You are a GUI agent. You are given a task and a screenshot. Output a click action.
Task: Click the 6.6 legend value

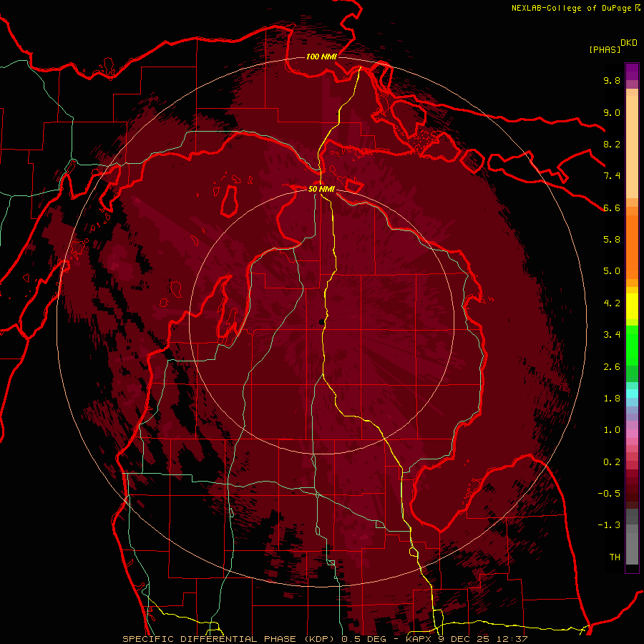pyautogui.click(x=612, y=208)
